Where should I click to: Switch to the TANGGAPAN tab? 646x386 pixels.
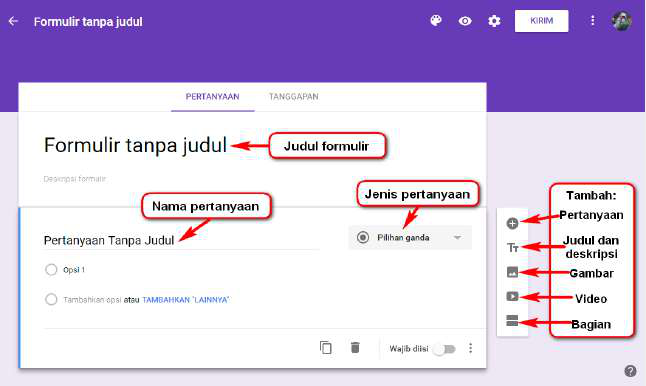tap(294, 97)
